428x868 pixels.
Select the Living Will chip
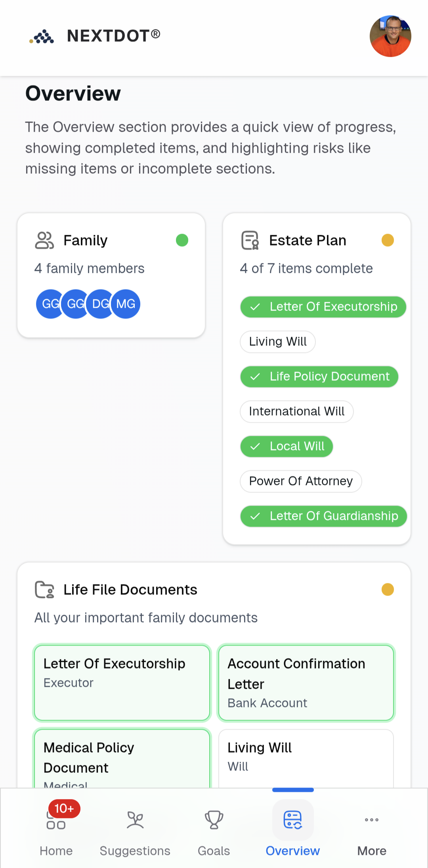pyautogui.click(x=278, y=342)
